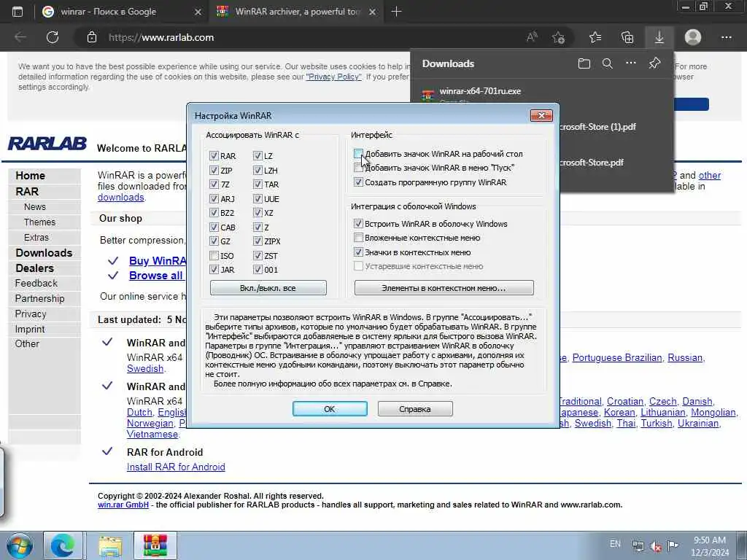Open Feedback in RARLAB sidebar
This screenshot has height=560, width=747.
[x=36, y=284]
